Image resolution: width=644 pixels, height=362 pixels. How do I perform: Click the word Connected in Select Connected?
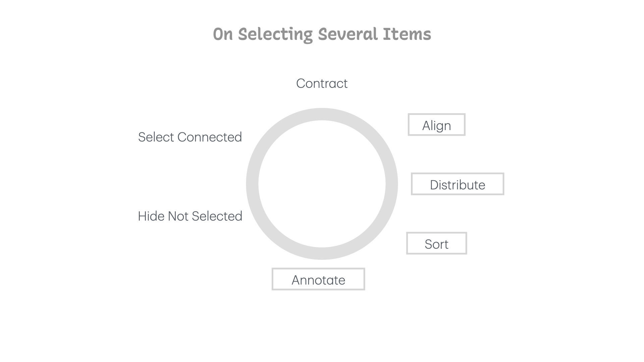209,137
